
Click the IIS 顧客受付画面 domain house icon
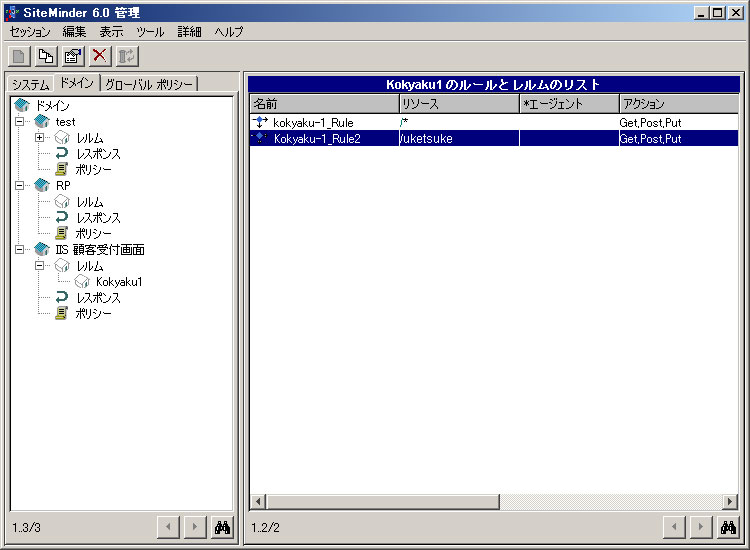(42, 249)
